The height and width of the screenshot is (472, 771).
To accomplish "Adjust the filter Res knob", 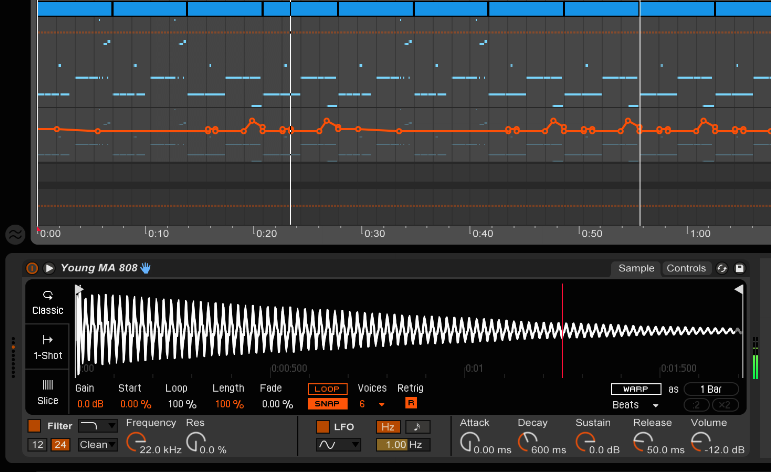I will coord(196,442).
